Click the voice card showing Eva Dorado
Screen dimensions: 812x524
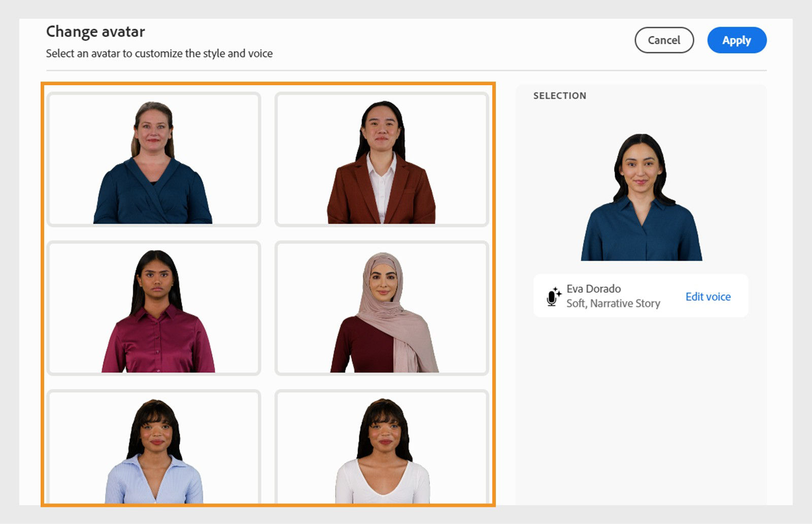pyautogui.click(x=640, y=297)
